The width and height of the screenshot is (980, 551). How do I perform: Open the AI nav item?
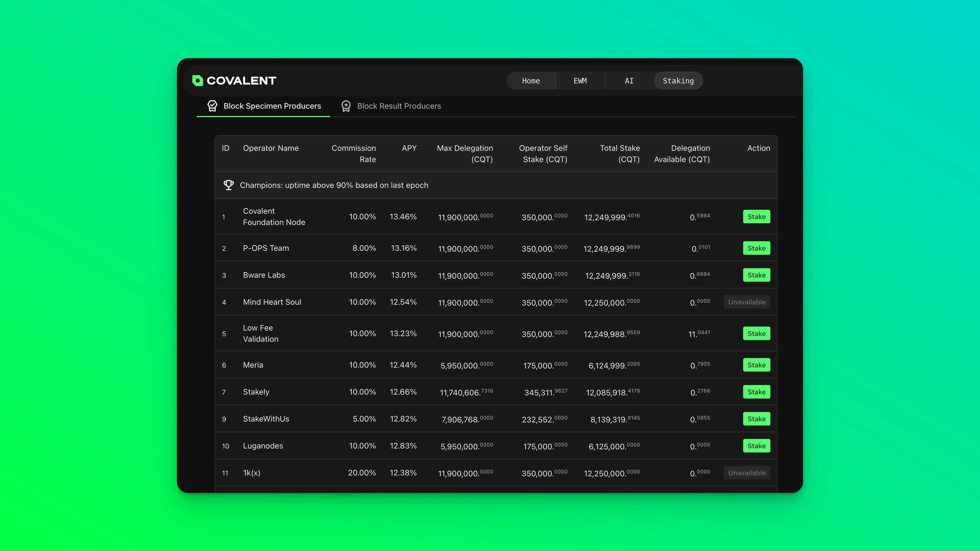click(x=629, y=81)
